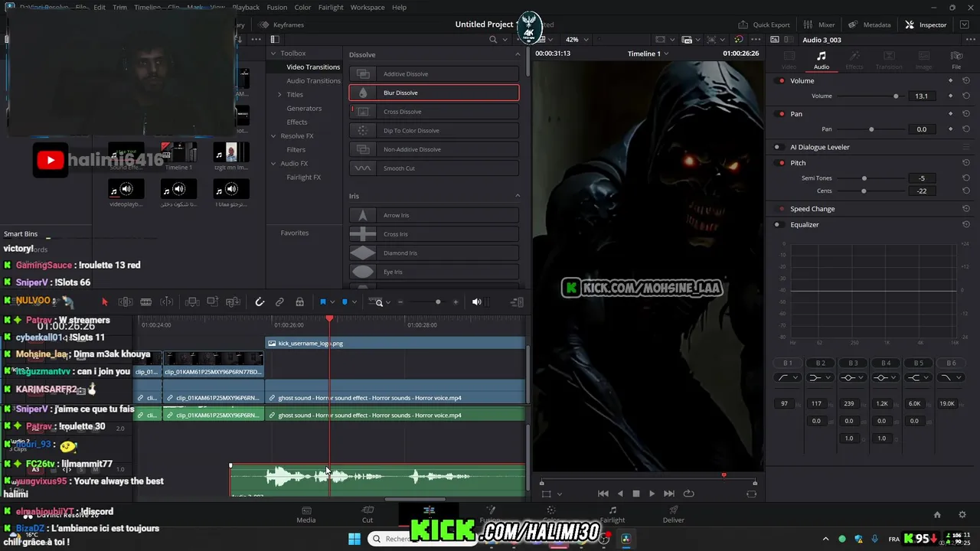Add keyframe for Volume slider value

pyautogui.click(x=951, y=96)
